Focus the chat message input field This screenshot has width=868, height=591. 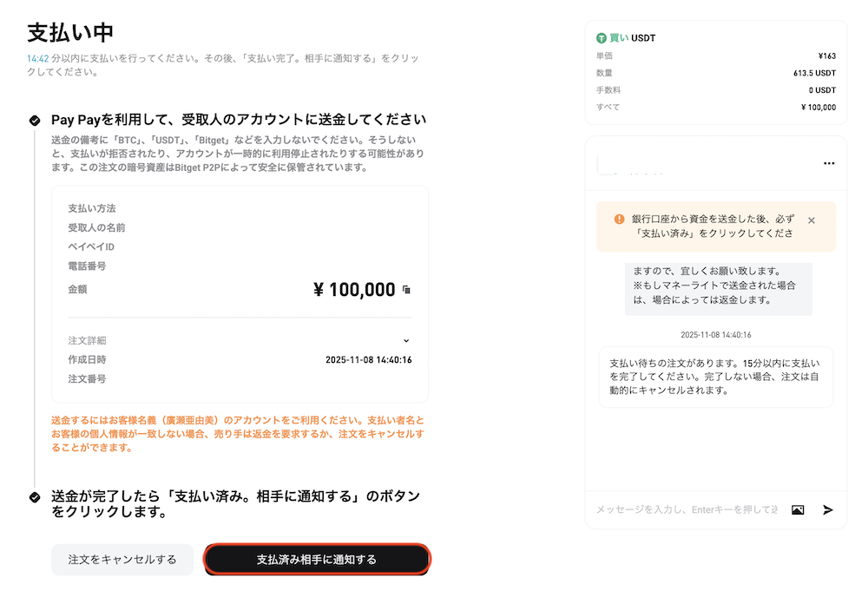click(x=686, y=509)
